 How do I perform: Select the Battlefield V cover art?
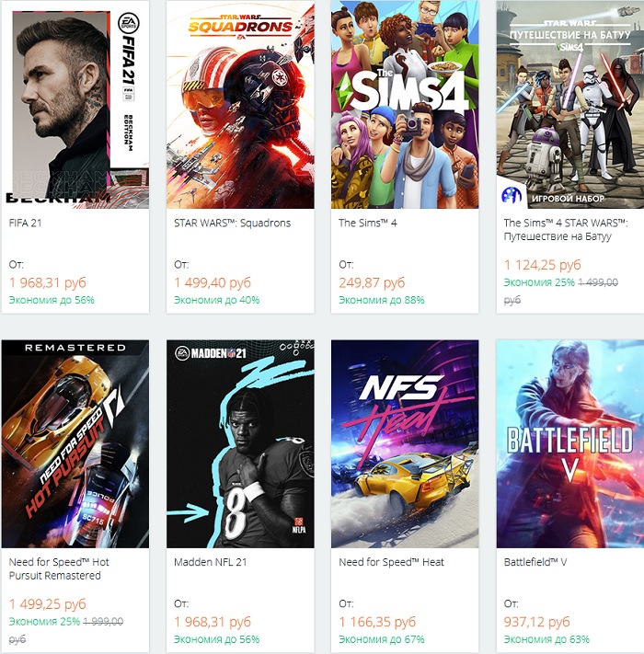569,444
